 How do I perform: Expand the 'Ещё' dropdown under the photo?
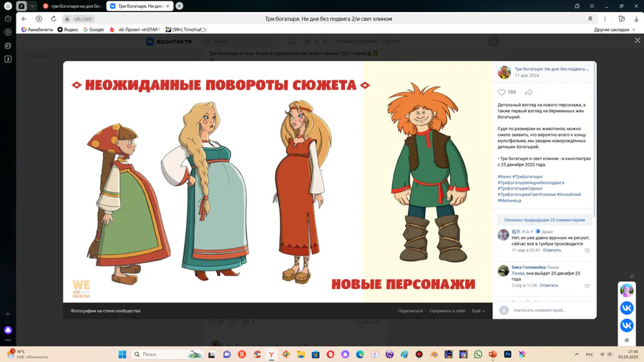(x=478, y=311)
